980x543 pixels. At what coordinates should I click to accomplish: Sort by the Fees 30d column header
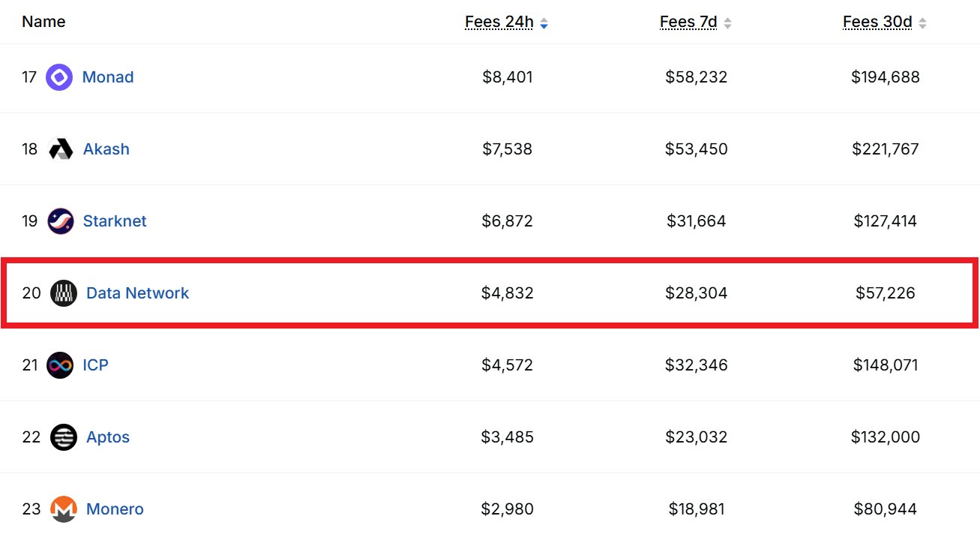pos(877,22)
